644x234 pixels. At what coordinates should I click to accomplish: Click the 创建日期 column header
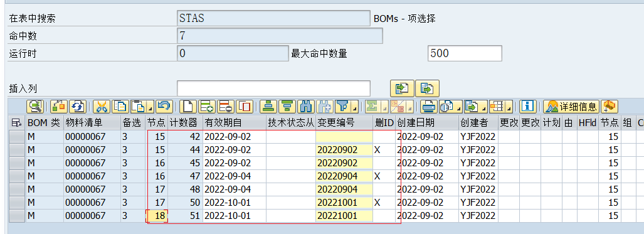[427, 122]
